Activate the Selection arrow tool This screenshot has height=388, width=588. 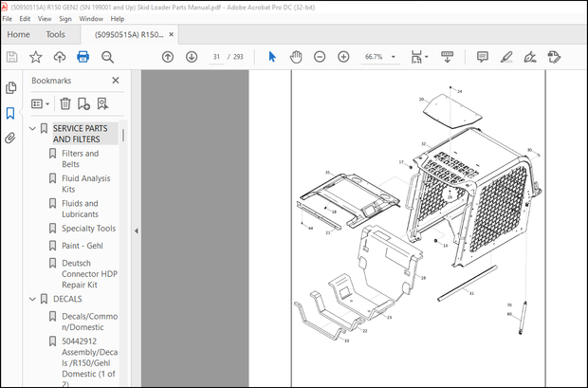272,57
